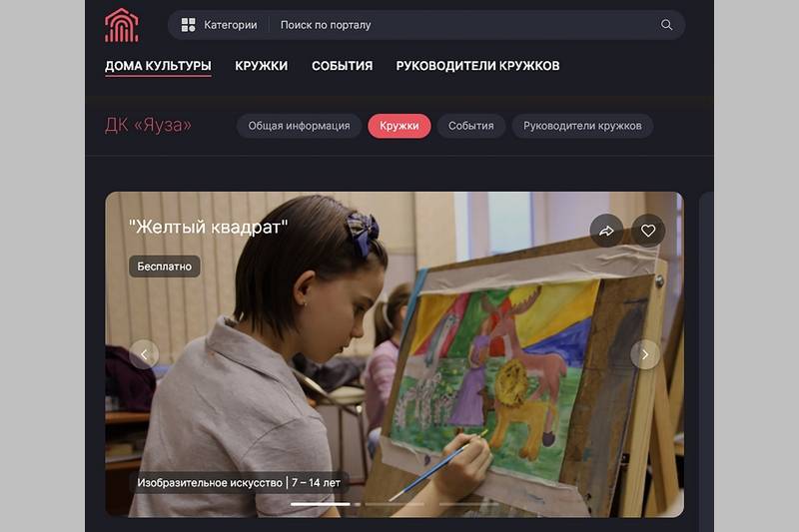
Task: Switch to Руководители кружков pill tab
Action: pyautogui.click(x=582, y=126)
